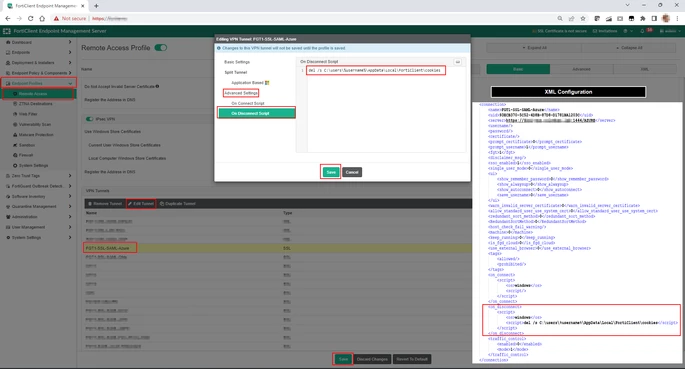
Task: Expand the Dashboard sidebar chevron
Action: 70,42
